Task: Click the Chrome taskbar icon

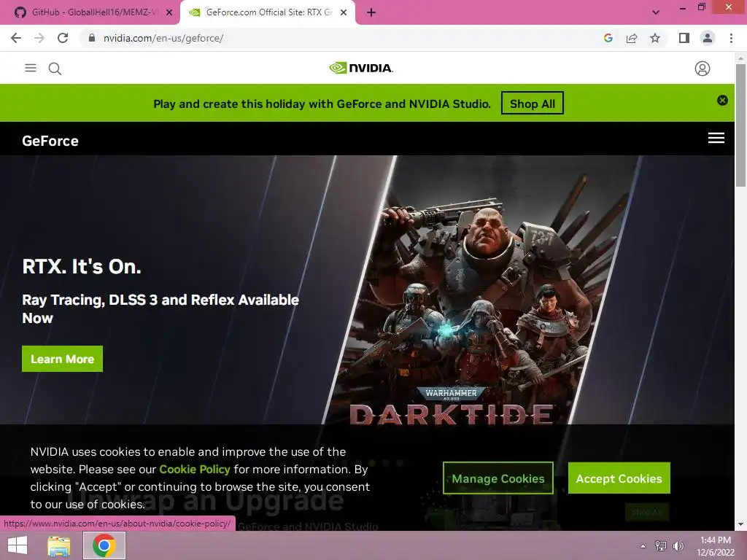Action: [x=104, y=545]
